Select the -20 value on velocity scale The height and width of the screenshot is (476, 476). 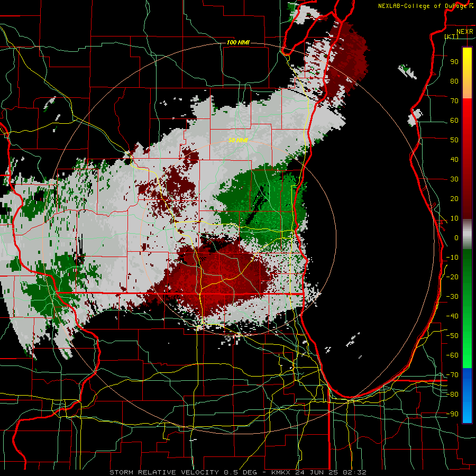click(452, 277)
